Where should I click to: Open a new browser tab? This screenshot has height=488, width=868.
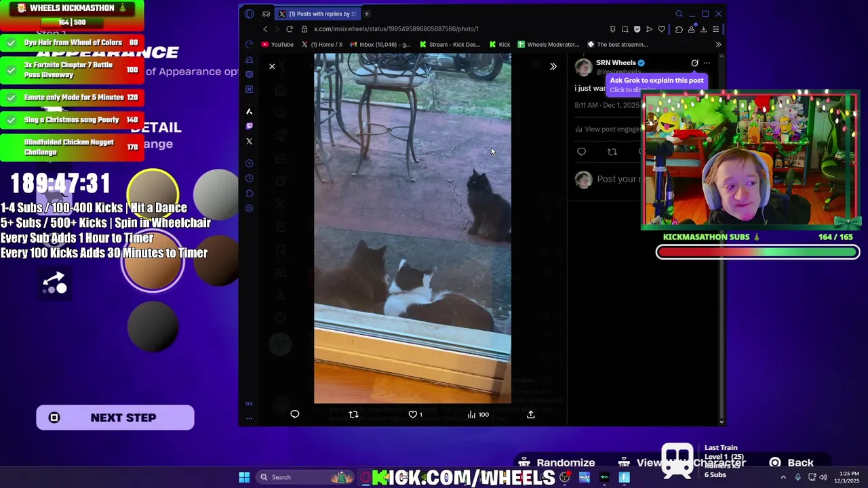pos(367,14)
